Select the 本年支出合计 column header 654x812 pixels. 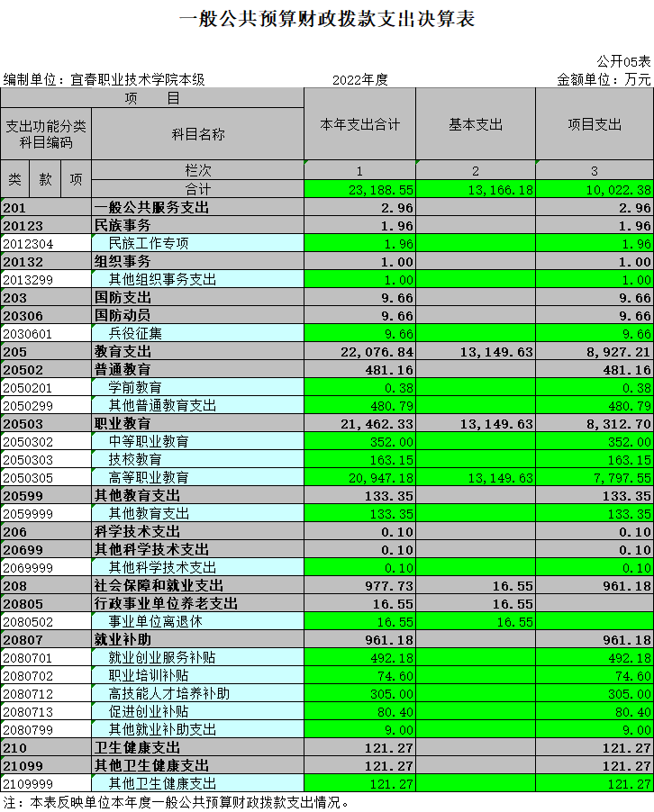coord(359,124)
